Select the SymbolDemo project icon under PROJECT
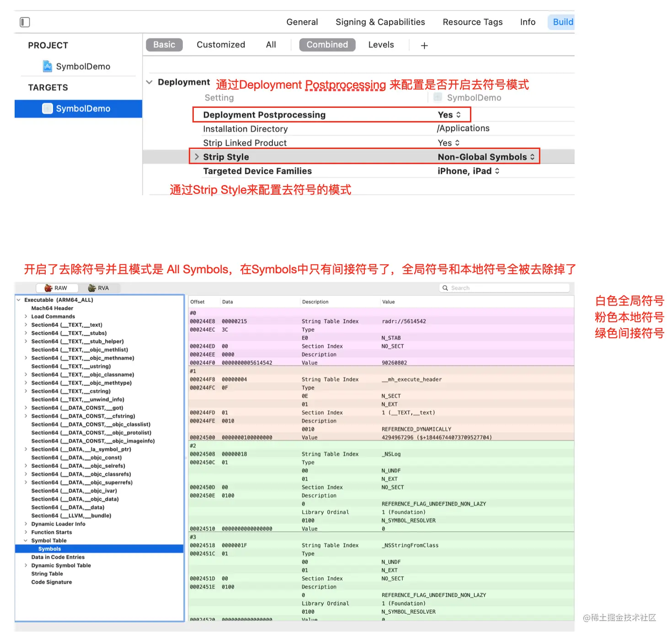Screen dimensions: 672x638 [x=48, y=66]
